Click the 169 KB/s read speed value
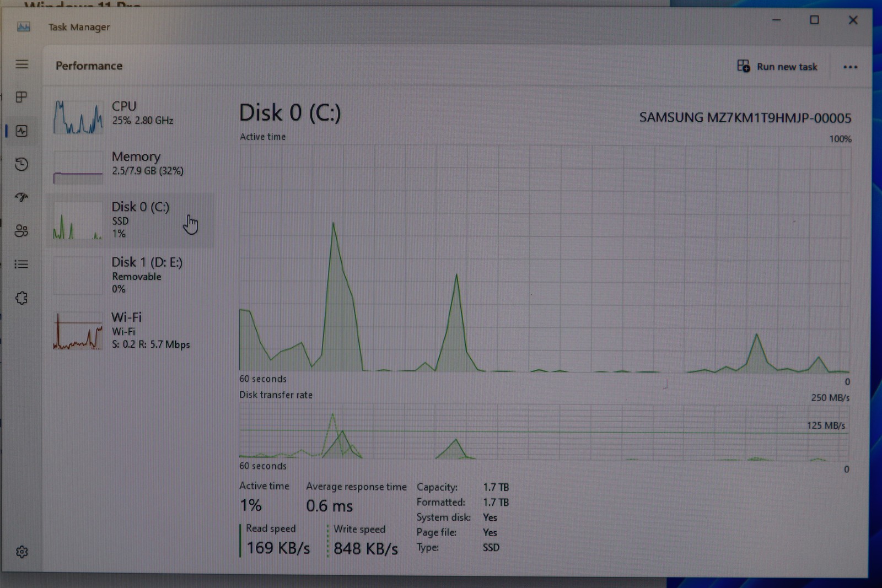Viewport: 882px width, 588px height. [278, 548]
